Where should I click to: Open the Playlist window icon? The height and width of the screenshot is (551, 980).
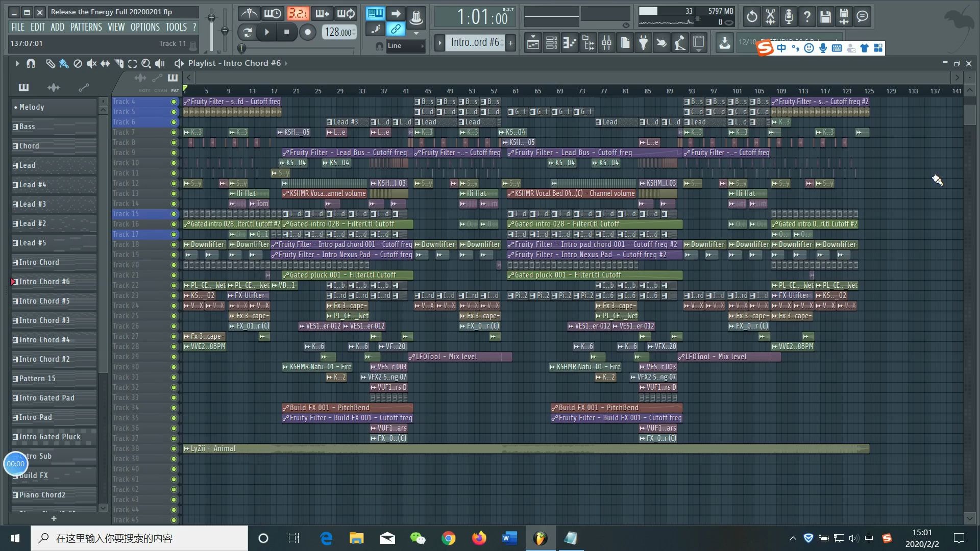click(x=533, y=43)
